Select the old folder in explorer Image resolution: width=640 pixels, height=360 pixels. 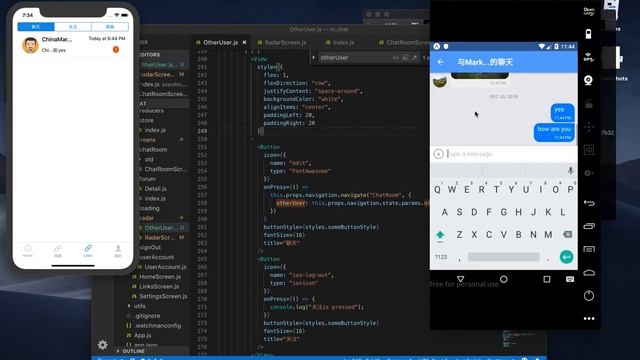point(149,159)
